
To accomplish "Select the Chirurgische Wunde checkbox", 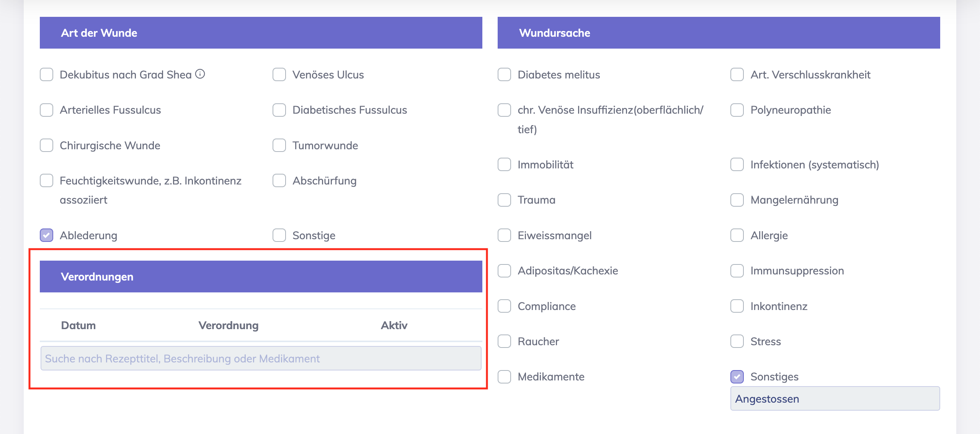I will (47, 145).
